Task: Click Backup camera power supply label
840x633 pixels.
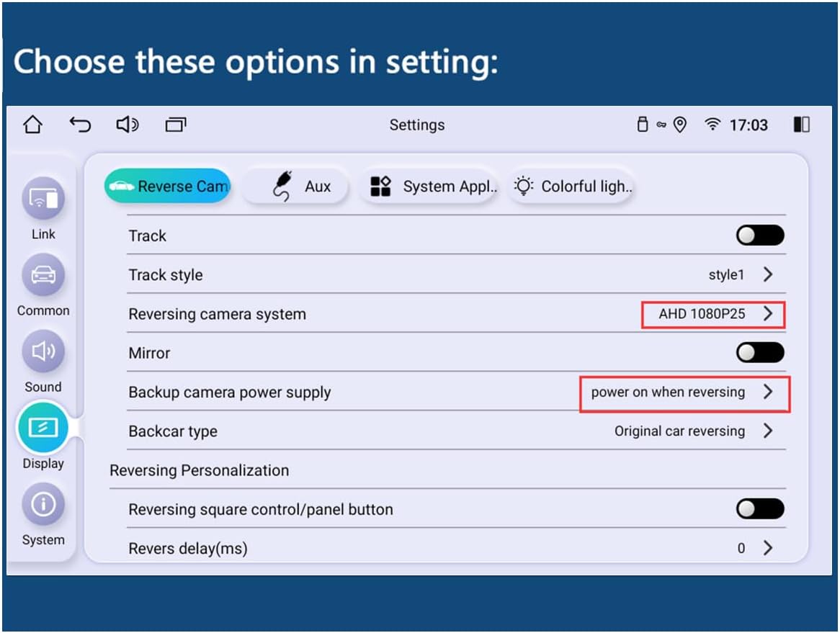Action: pyautogui.click(x=229, y=392)
